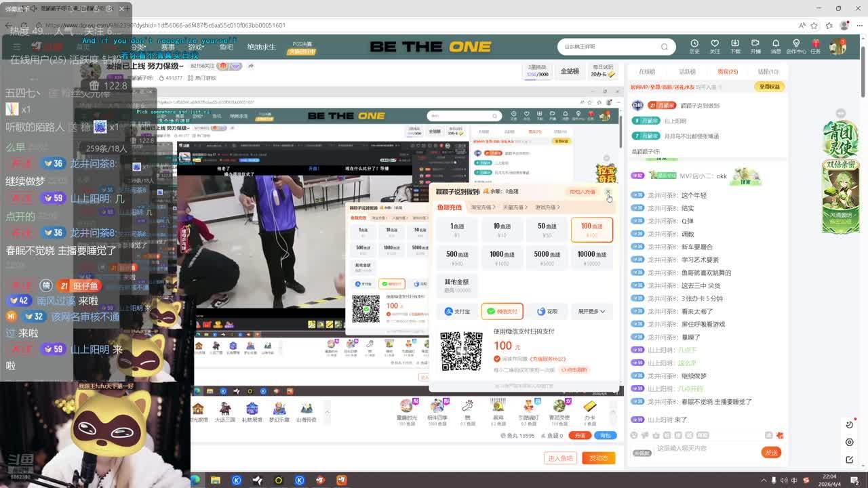
Task: Open the 下载 download icon
Action: pos(735,44)
